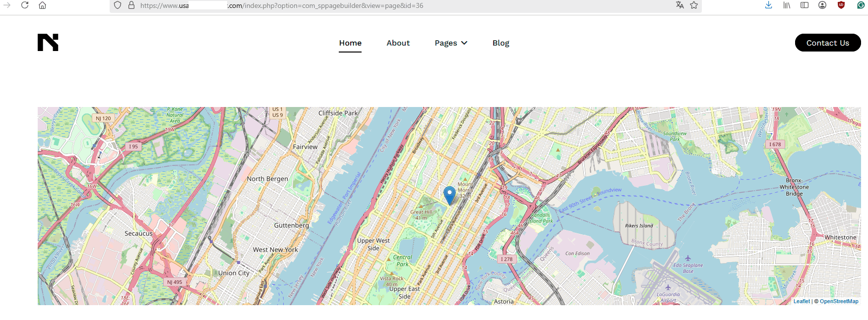The image size is (868, 320).
Task: Open the translate page icon
Action: click(x=680, y=5)
